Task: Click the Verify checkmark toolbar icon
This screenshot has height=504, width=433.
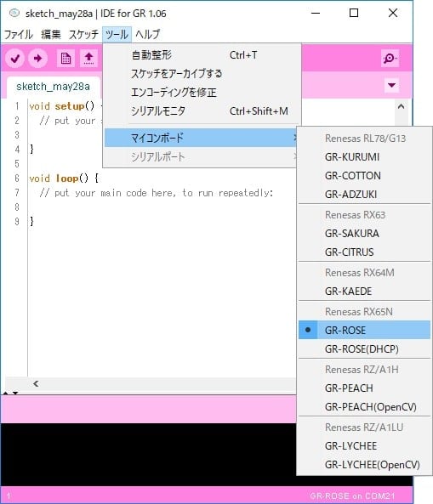Action: [x=15, y=58]
